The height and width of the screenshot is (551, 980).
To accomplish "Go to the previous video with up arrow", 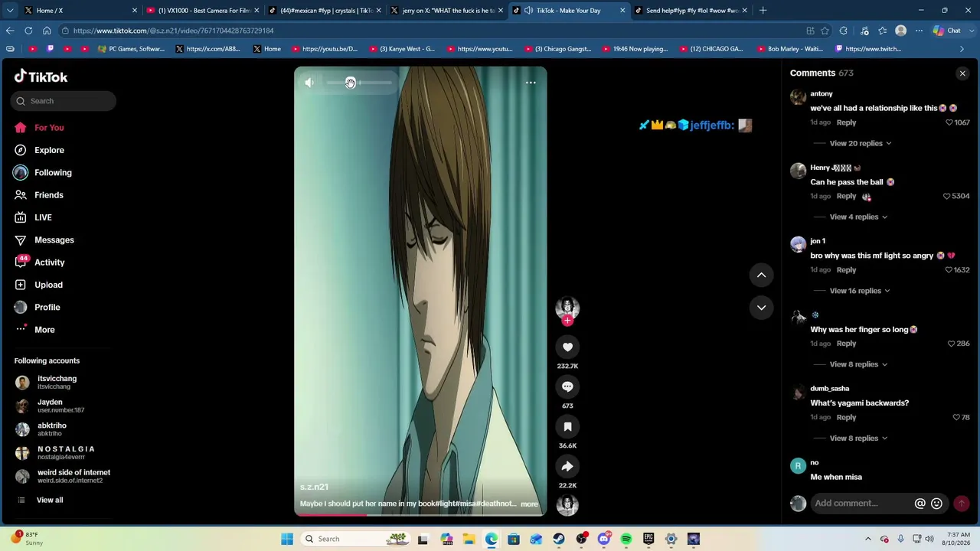I will [761, 275].
